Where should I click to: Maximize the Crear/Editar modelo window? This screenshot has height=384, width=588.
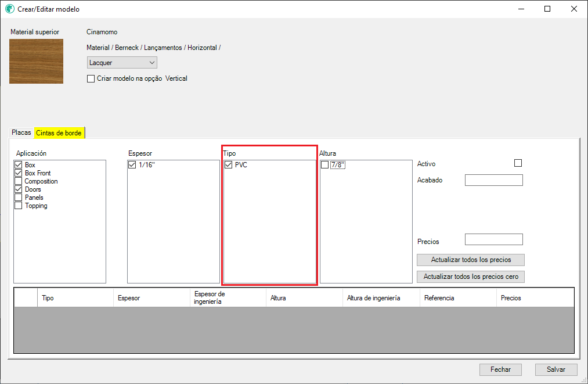(547, 9)
